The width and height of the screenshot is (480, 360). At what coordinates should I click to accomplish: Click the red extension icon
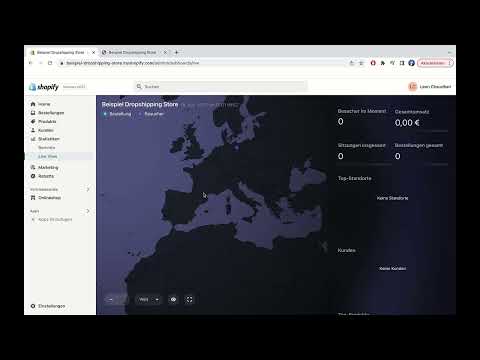pos(373,63)
